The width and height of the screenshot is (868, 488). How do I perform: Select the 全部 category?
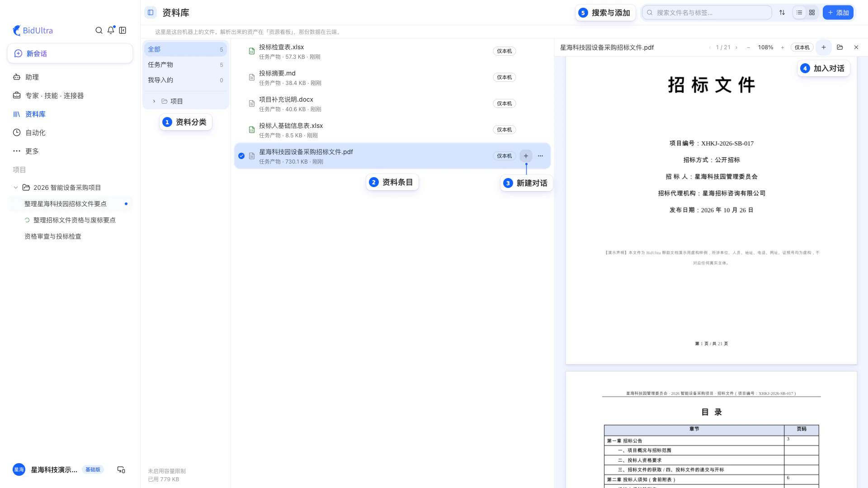pos(185,49)
